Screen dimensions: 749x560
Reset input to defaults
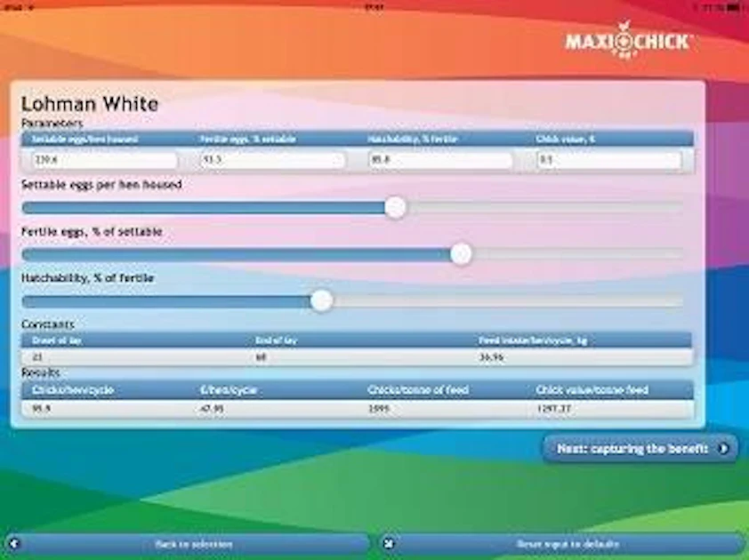562,544
